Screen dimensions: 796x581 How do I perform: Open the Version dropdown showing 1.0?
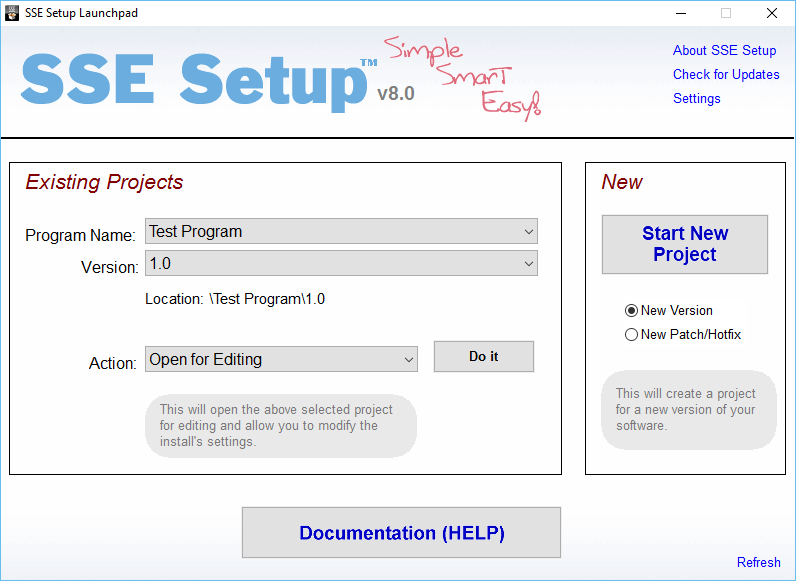[x=341, y=263]
